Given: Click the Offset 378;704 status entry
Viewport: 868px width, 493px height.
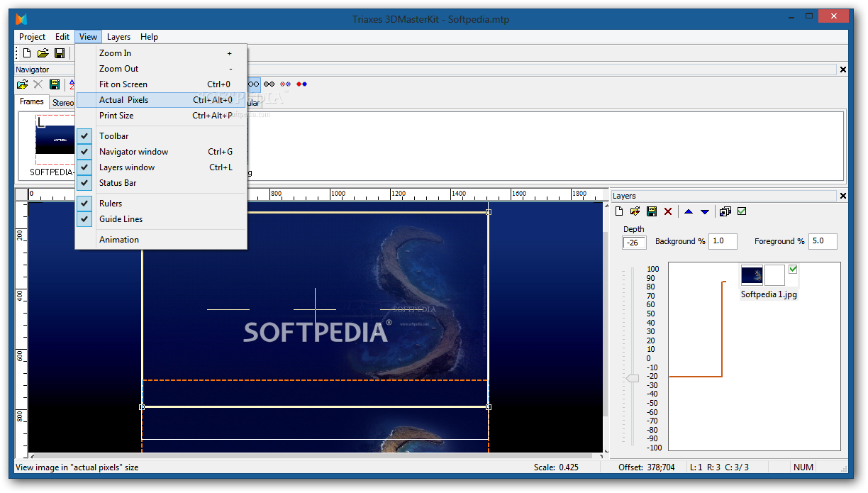Looking at the screenshot, I should [x=647, y=467].
